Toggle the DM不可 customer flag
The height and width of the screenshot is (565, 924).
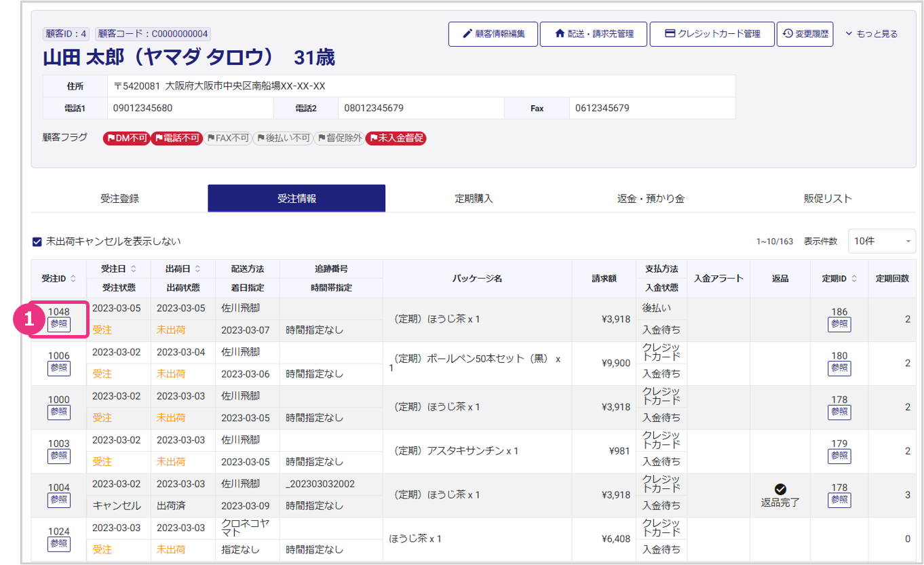click(126, 138)
